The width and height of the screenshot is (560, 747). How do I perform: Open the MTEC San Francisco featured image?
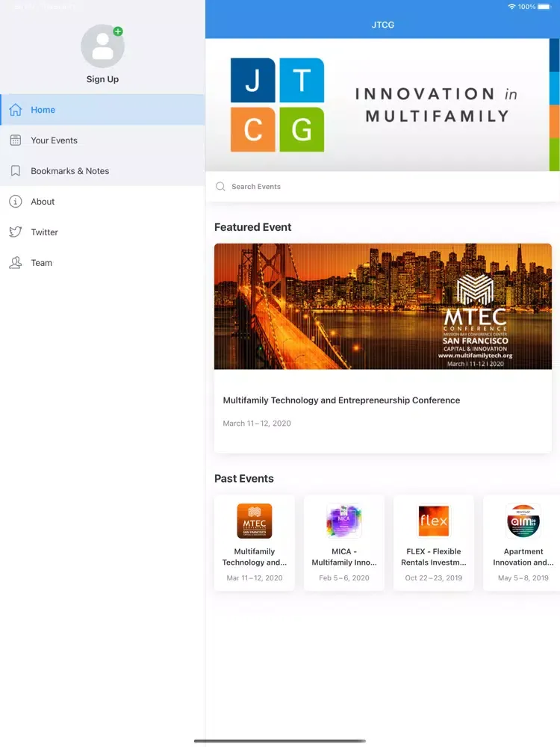click(383, 306)
